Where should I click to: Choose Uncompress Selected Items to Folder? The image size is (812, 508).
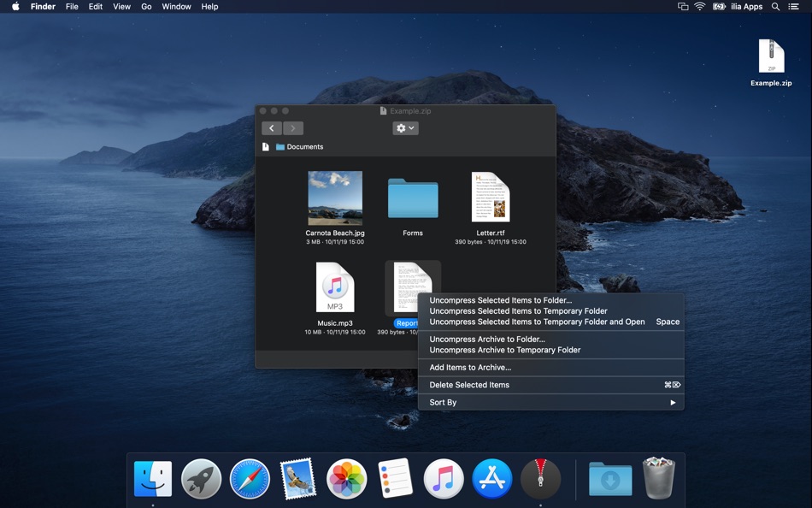tap(501, 301)
